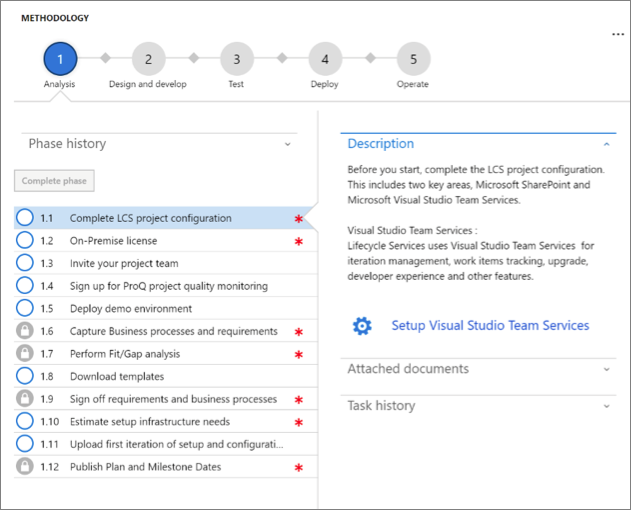Mark task 1.1 complete via its circle
This screenshot has width=631, height=510.
pyautogui.click(x=25, y=218)
